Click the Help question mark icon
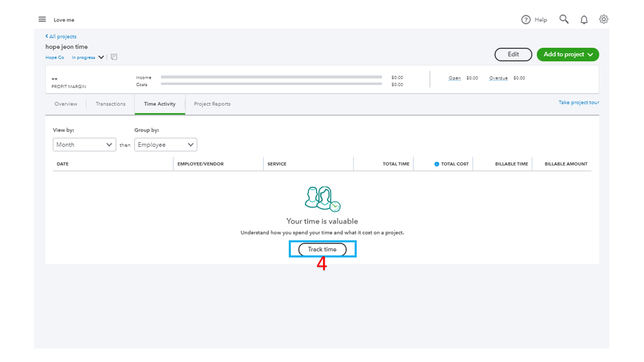Screen dimensions: 644x362 click(x=526, y=20)
